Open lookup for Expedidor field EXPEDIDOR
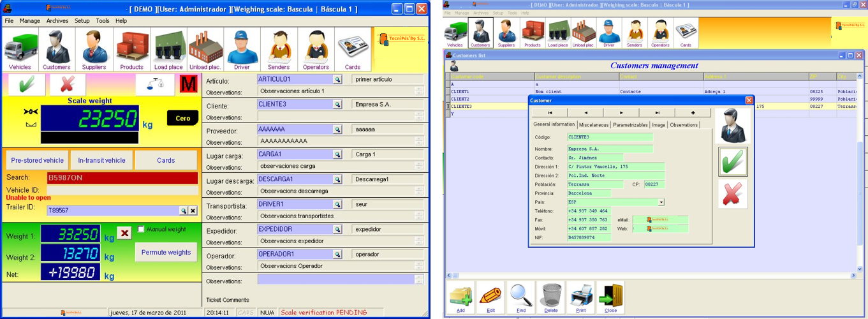868x319 pixels. (337, 229)
